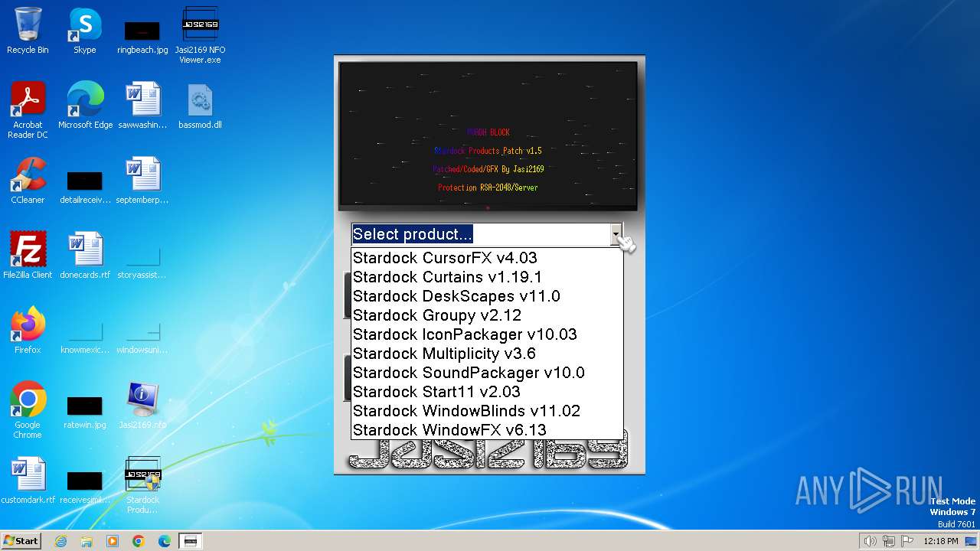Pick Stardock IconPackager v10.03 entry
Image resolution: width=980 pixels, height=551 pixels.
coord(487,334)
